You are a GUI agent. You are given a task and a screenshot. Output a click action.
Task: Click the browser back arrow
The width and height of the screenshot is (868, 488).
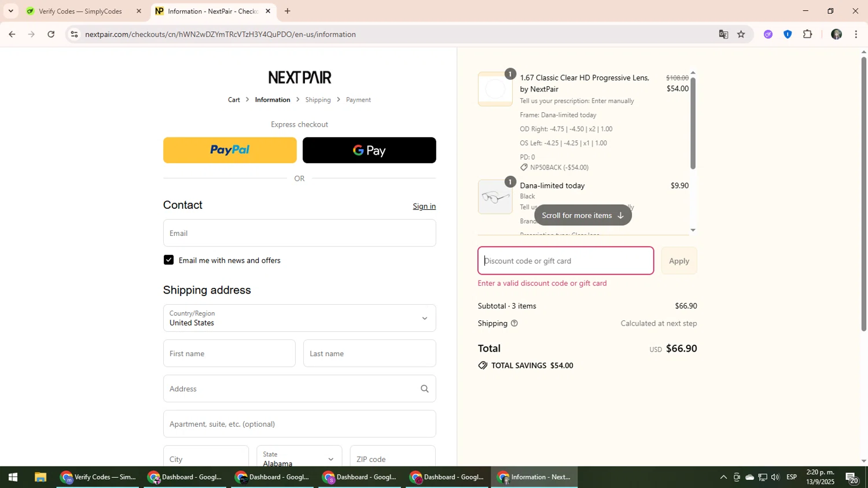[x=12, y=34]
